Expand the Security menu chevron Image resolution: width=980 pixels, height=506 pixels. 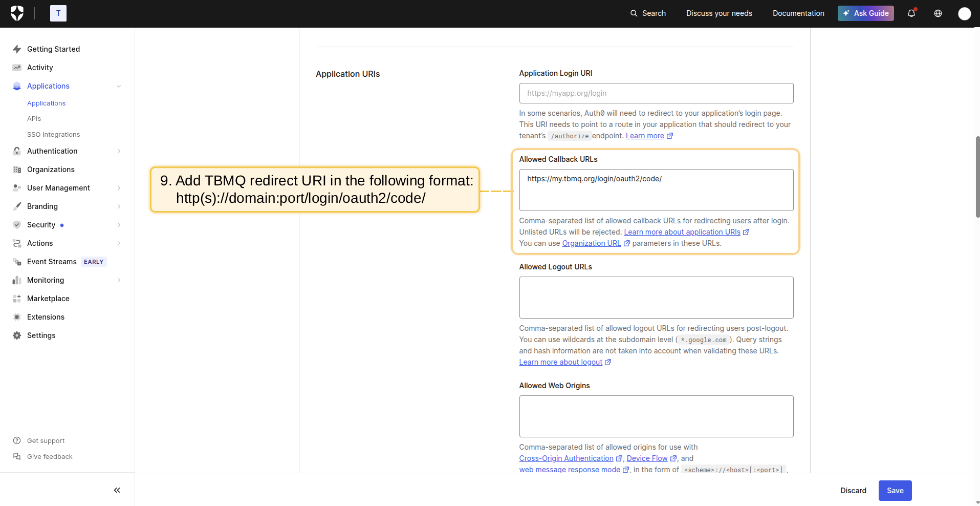[x=119, y=225]
